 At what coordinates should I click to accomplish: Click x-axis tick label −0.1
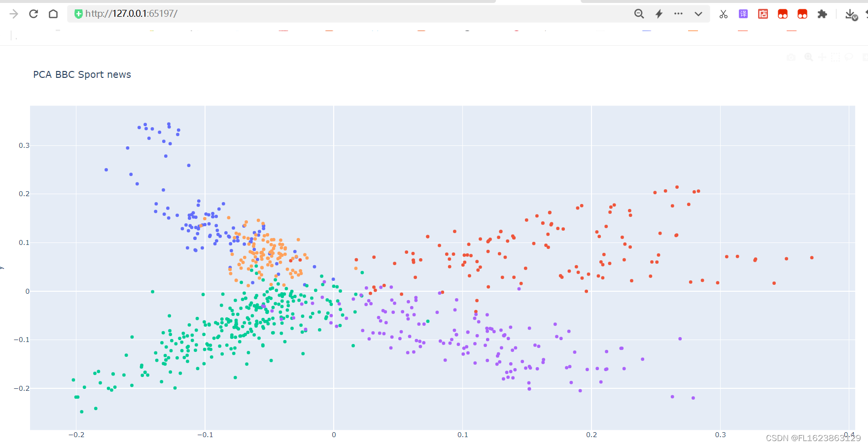point(205,435)
